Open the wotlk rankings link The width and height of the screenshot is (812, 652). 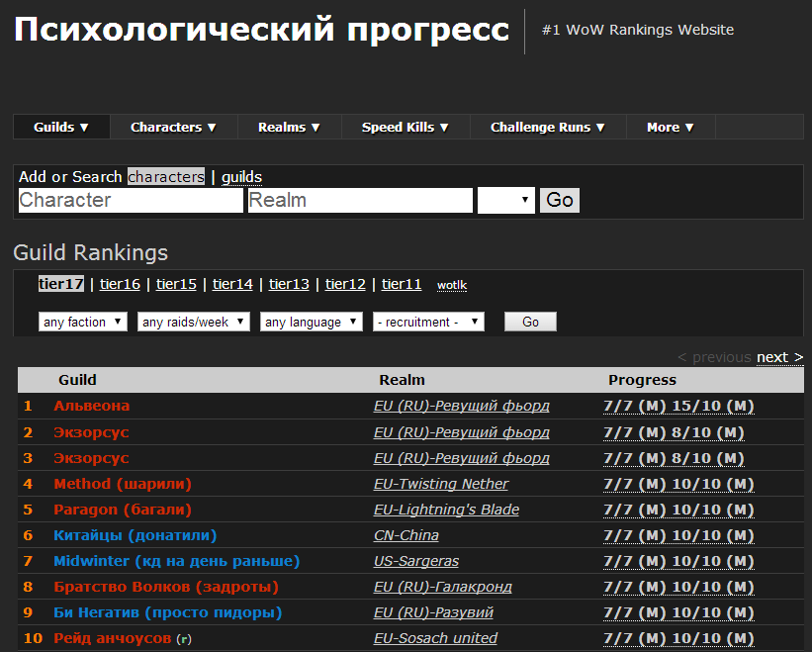(452, 285)
